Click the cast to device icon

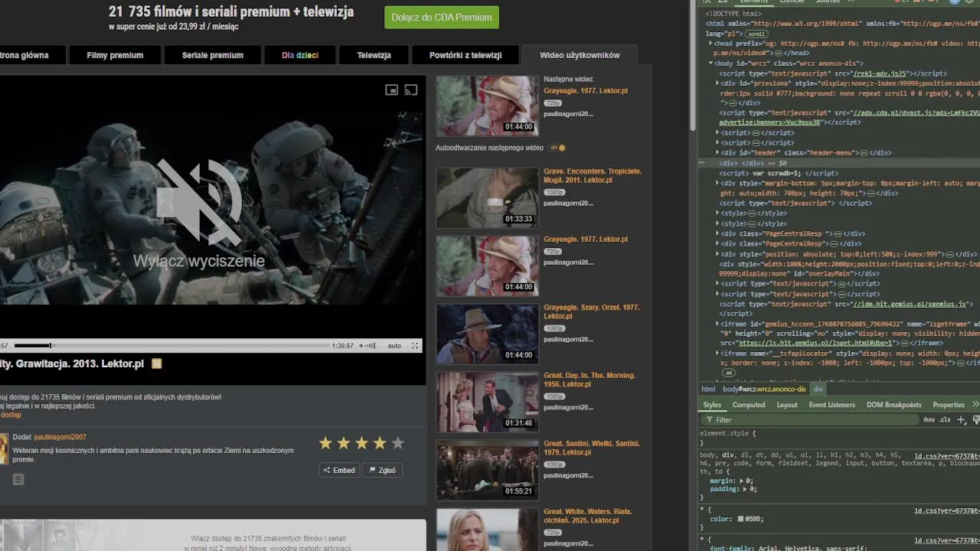pyautogui.click(x=411, y=90)
